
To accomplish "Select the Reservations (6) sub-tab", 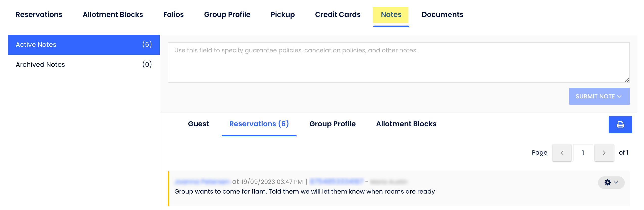I will pyautogui.click(x=259, y=124).
